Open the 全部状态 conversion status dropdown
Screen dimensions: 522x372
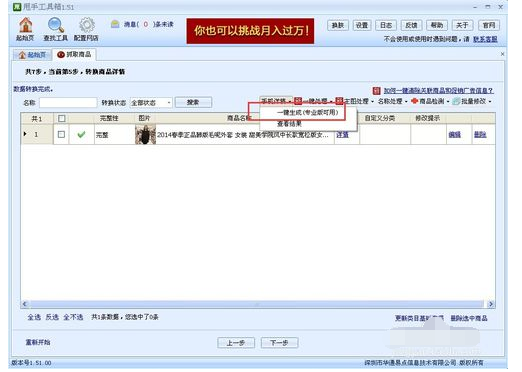click(151, 103)
